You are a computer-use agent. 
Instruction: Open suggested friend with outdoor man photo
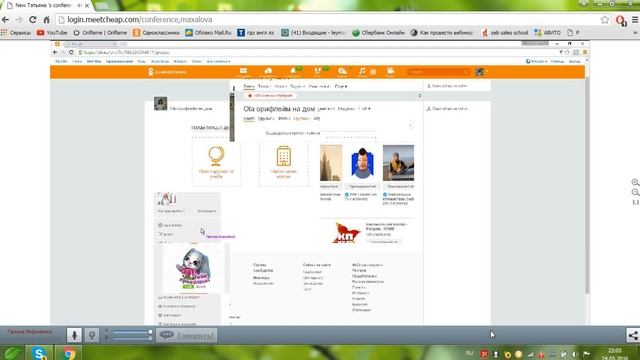[x=398, y=163]
